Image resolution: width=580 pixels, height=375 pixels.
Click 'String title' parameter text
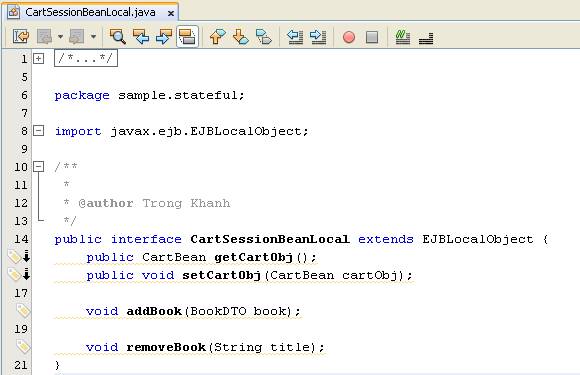(262, 348)
